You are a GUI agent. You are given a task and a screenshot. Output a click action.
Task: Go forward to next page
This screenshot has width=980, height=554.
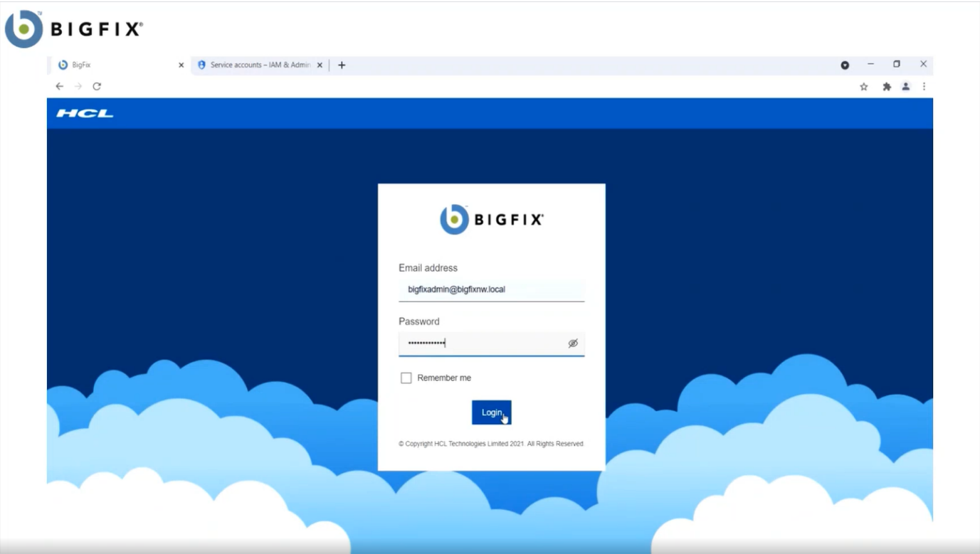coord(78,86)
